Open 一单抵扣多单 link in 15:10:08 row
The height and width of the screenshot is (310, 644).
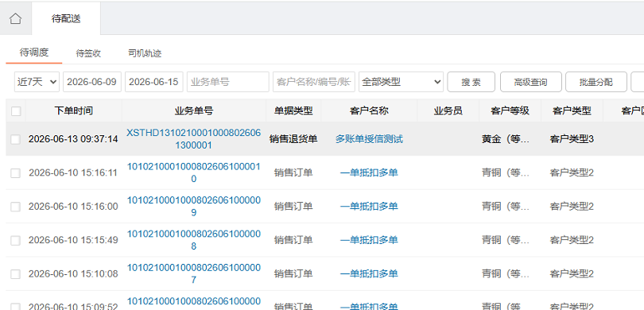[x=369, y=274]
